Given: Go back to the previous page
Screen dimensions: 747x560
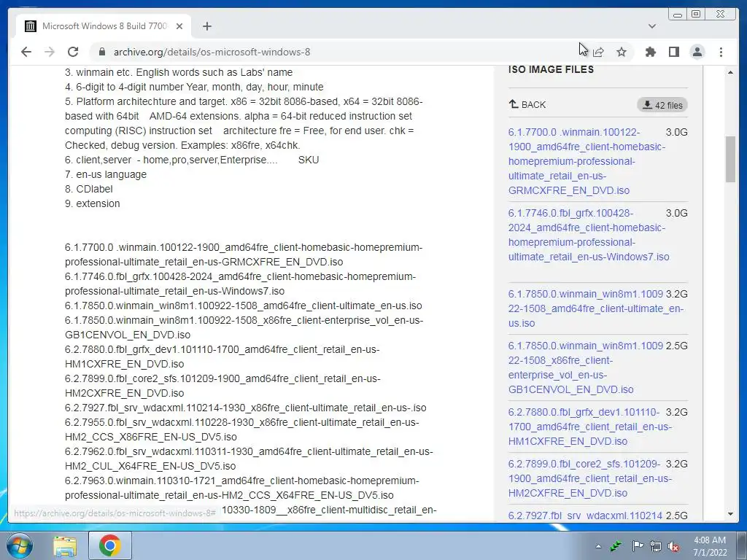Looking at the screenshot, I should [x=26, y=52].
